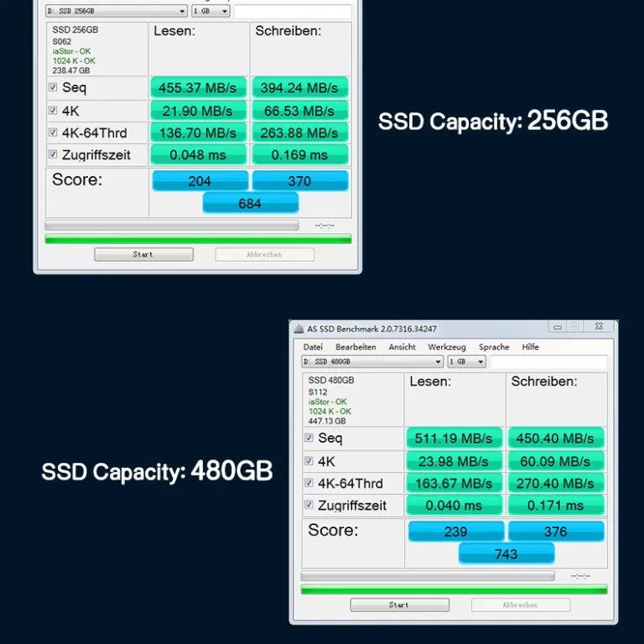Image resolution: width=644 pixels, height=644 pixels.
Task: Click the empty text field in 480GB window
Action: point(548,361)
